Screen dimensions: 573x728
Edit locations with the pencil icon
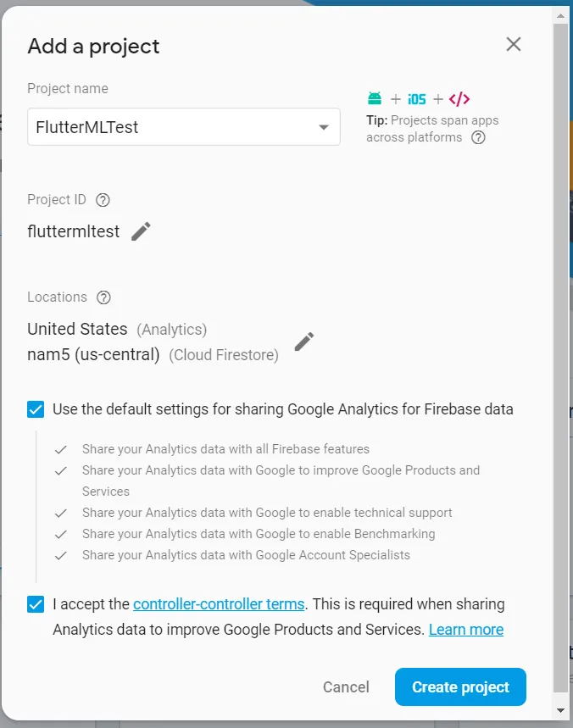click(304, 342)
